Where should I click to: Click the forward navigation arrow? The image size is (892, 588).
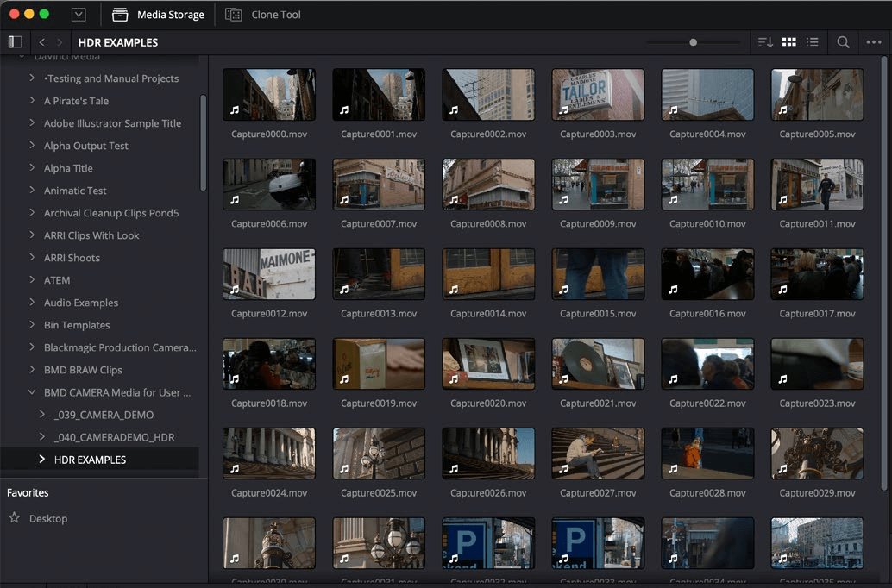point(60,41)
